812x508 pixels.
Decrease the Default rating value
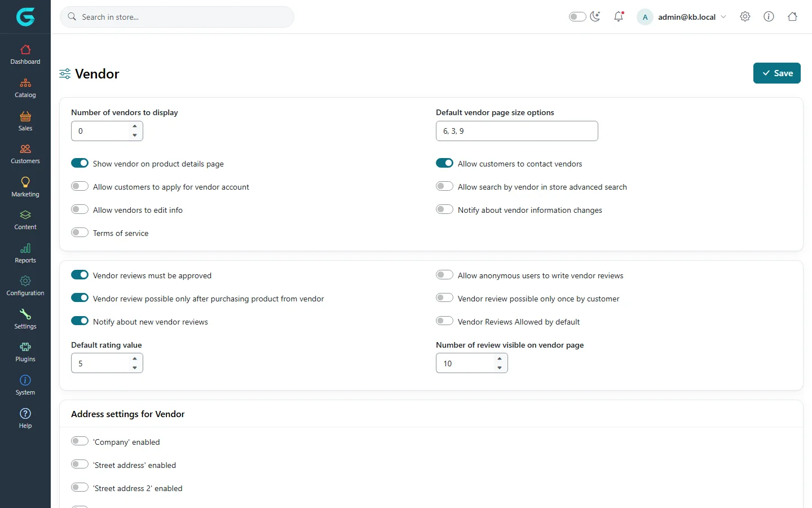tap(135, 368)
